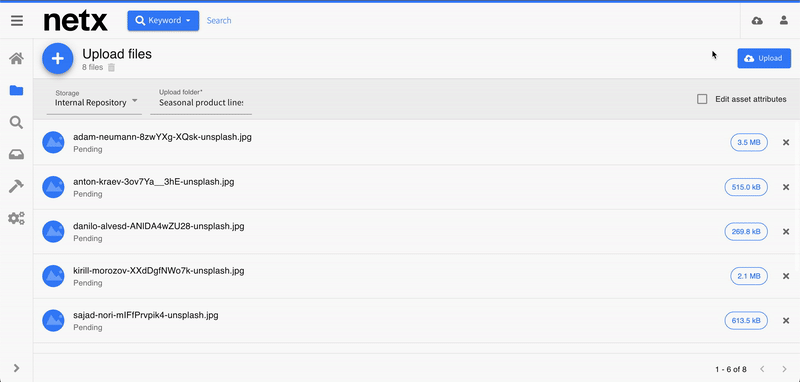Viewport: 800px width, 382px height.
Task: Remove kirill-morozov file with its X
Action: [x=786, y=276]
